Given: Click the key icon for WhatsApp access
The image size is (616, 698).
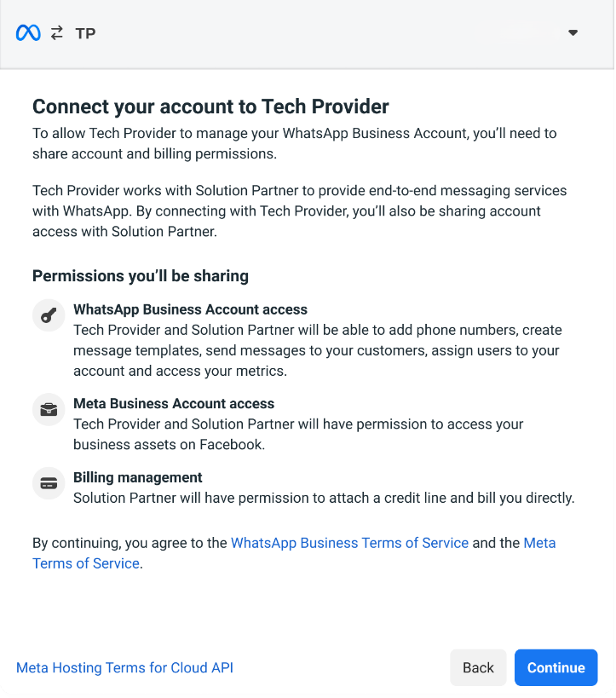Looking at the screenshot, I should tap(49, 316).
